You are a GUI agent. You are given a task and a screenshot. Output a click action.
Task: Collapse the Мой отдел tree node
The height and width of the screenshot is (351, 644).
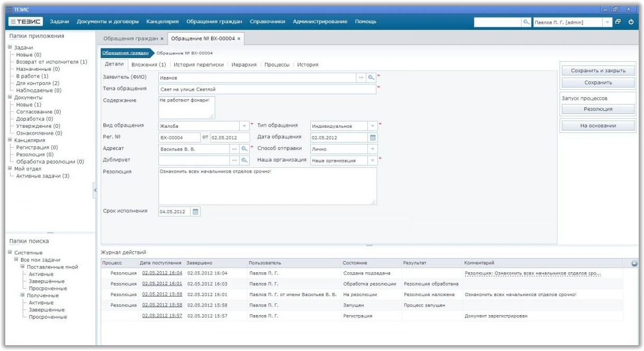pyautogui.click(x=9, y=169)
